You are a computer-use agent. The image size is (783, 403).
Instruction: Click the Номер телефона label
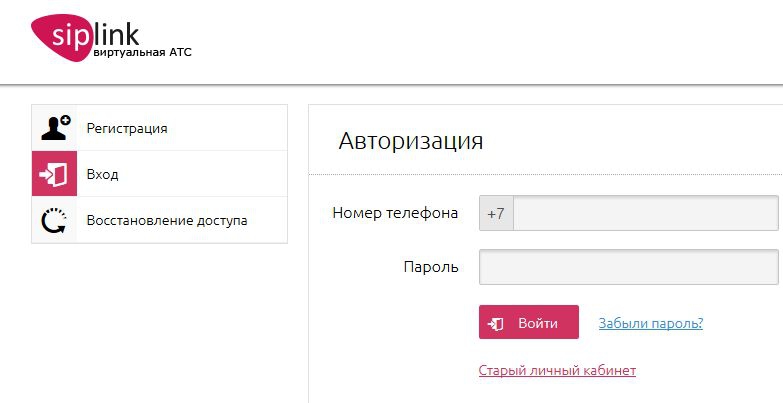click(395, 213)
